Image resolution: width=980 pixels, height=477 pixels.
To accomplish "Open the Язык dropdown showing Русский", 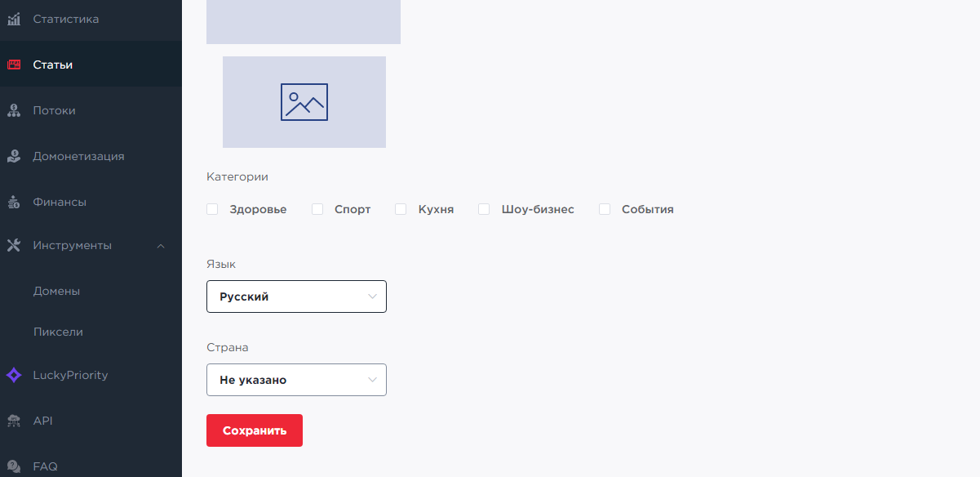I will coord(296,296).
